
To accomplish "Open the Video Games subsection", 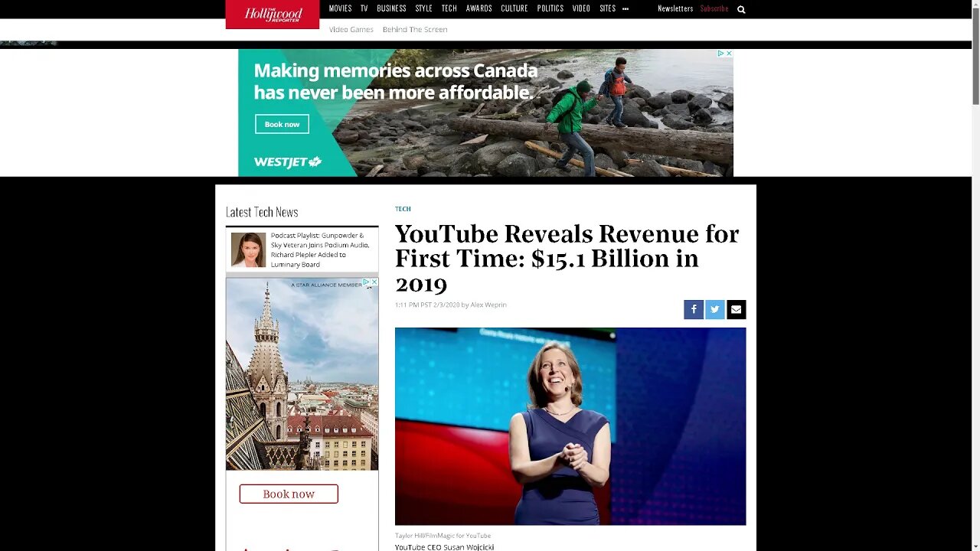I will [351, 29].
